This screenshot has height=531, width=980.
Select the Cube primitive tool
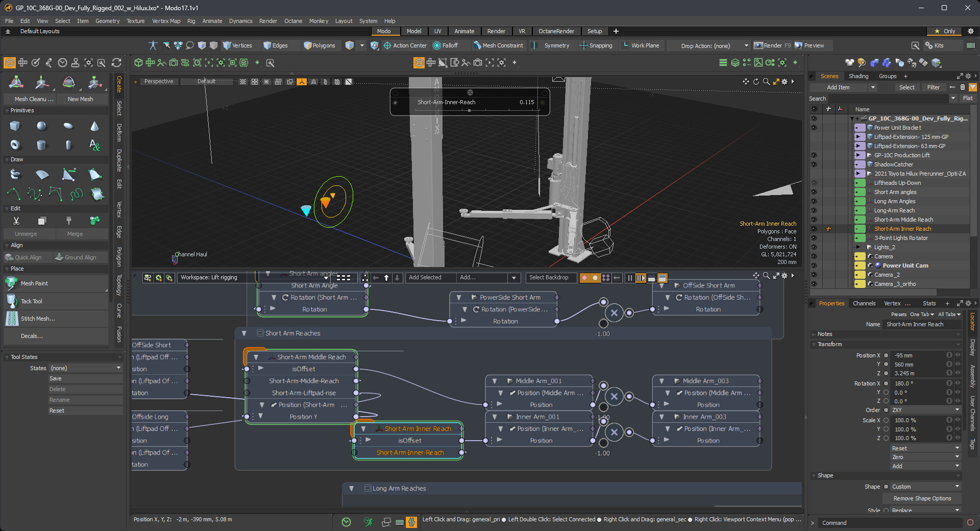tap(15, 126)
